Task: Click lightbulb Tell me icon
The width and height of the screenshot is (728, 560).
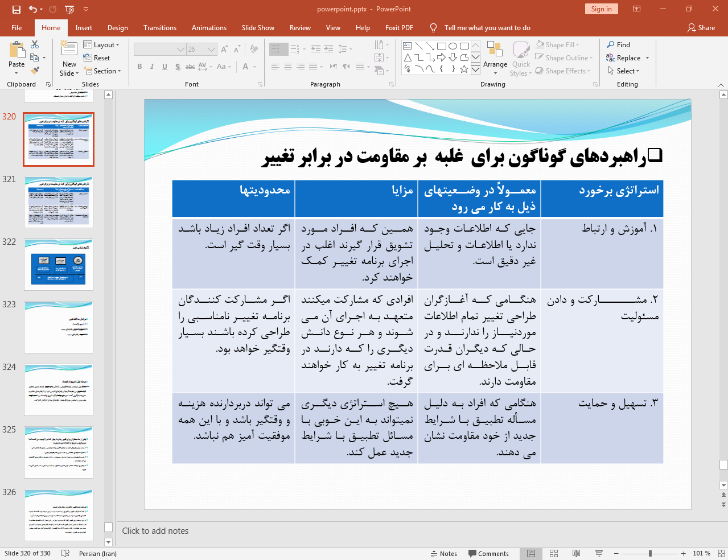Action: click(x=434, y=28)
